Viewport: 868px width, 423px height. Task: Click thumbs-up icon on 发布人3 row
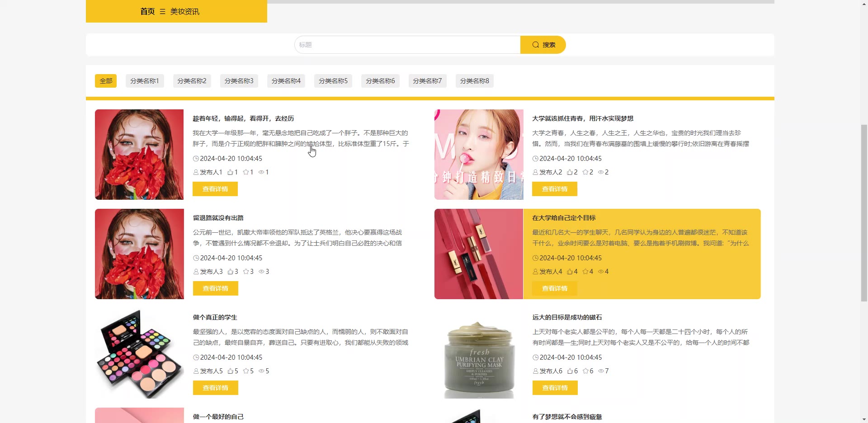coord(231,272)
